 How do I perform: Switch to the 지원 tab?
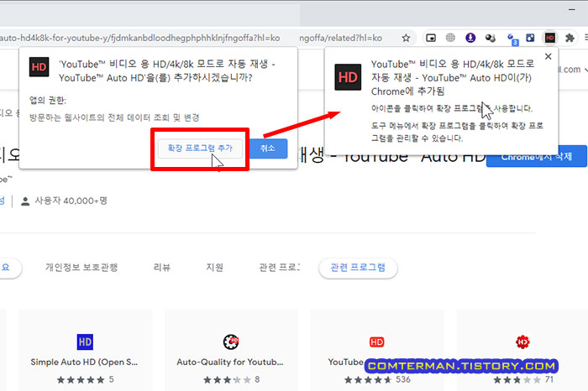(x=214, y=268)
